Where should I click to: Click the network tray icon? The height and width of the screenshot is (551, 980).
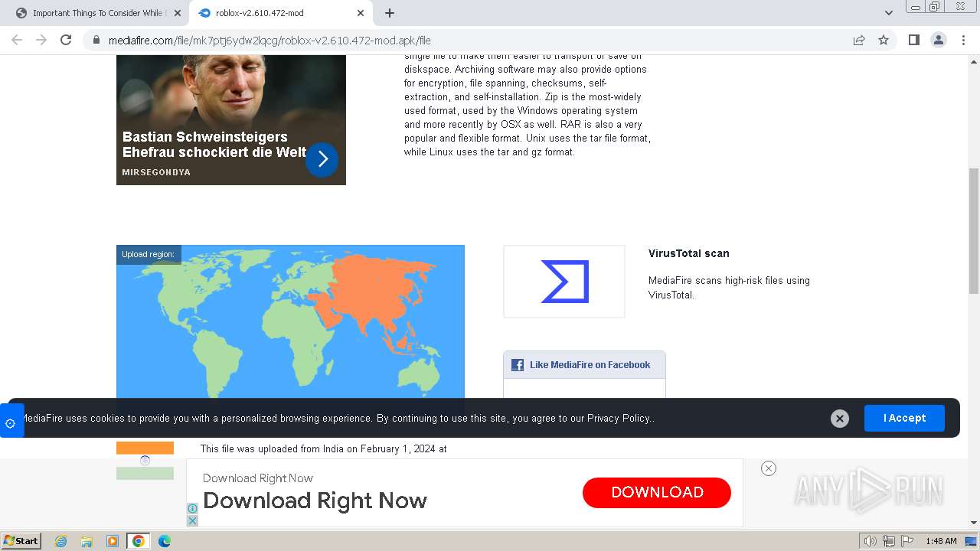[x=888, y=541]
